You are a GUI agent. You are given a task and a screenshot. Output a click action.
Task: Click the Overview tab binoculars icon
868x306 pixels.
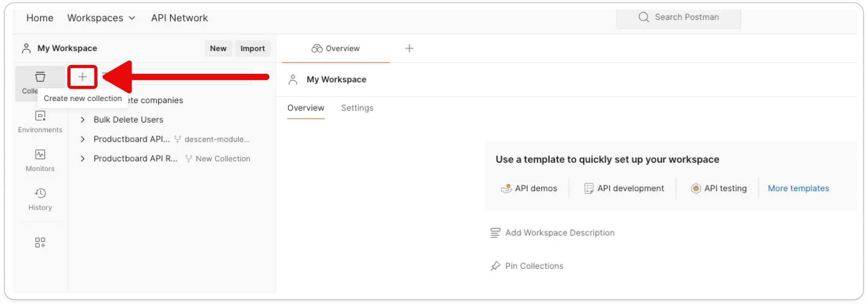317,48
